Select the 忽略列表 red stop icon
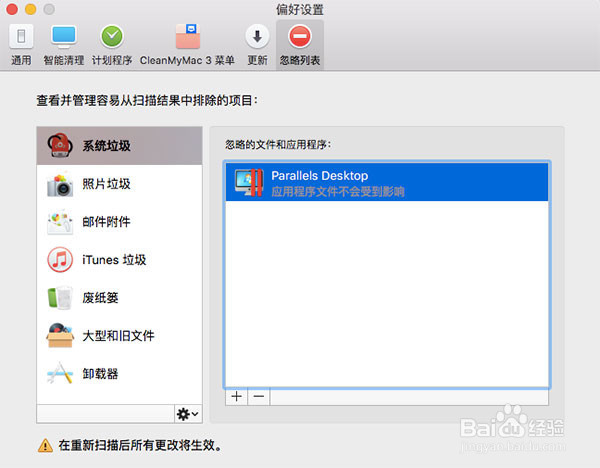The image size is (600, 468). 300,36
